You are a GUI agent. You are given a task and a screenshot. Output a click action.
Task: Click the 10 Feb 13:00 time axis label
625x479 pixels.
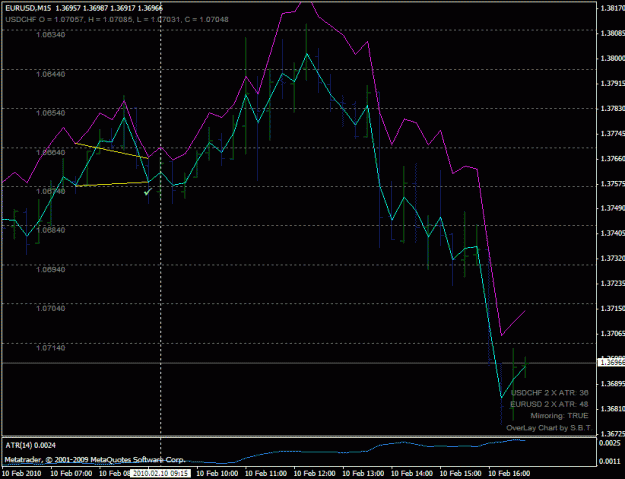pyautogui.click(x=363, y=473)
